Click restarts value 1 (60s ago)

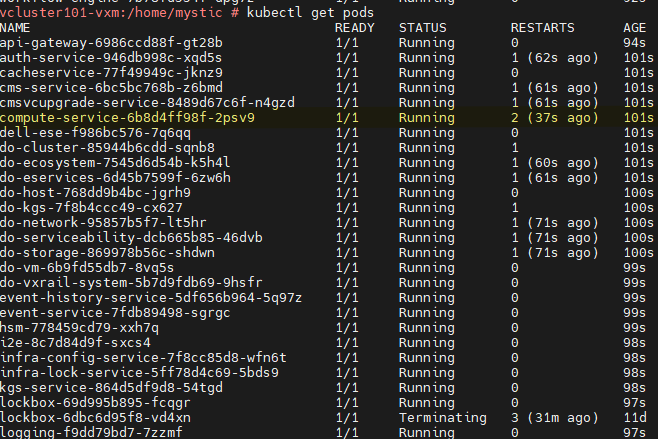click(554, 163)
